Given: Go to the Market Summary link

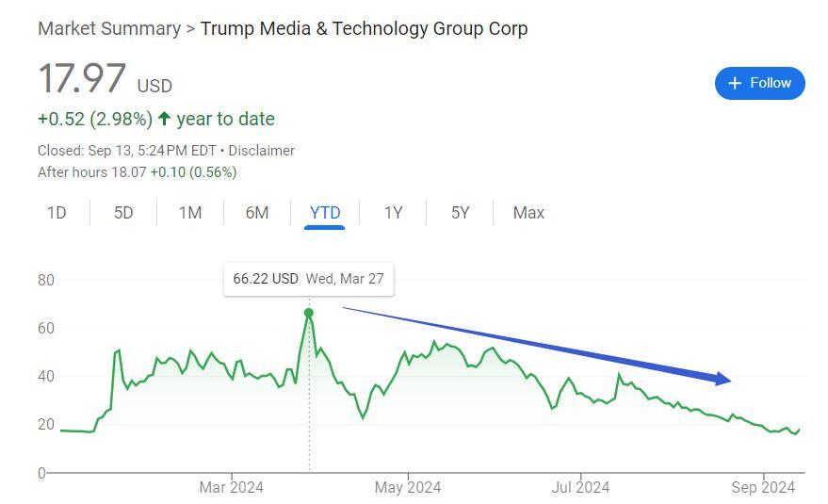Looking at the screenshot, I should click(108, 28).
